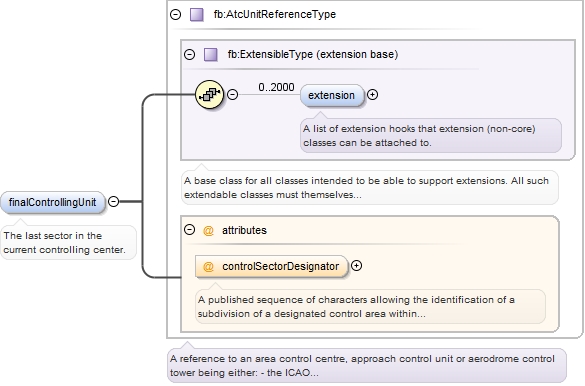The image size is (585, 386).
Task: Select the controlSectorDesignator attribute box
Action: click(x=271, y=266)
